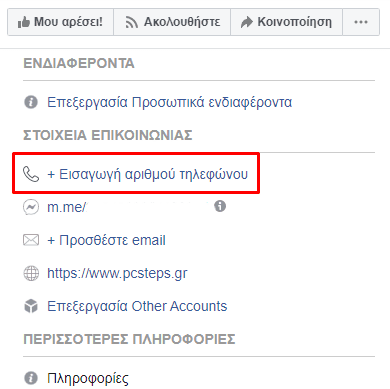Click the share arrow icon on Κοινοποίηση
Screen dimensions: 390x389
click(x=247, y=22)
